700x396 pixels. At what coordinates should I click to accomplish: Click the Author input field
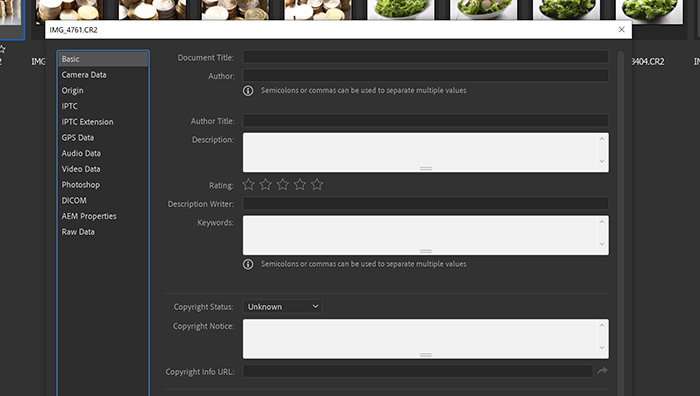click(425, 75)
